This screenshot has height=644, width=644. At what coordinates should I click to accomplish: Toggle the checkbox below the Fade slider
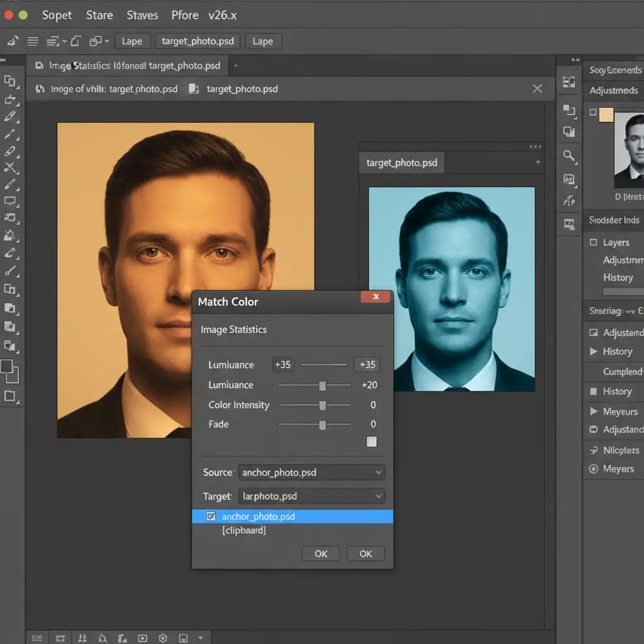coord(372,441)
